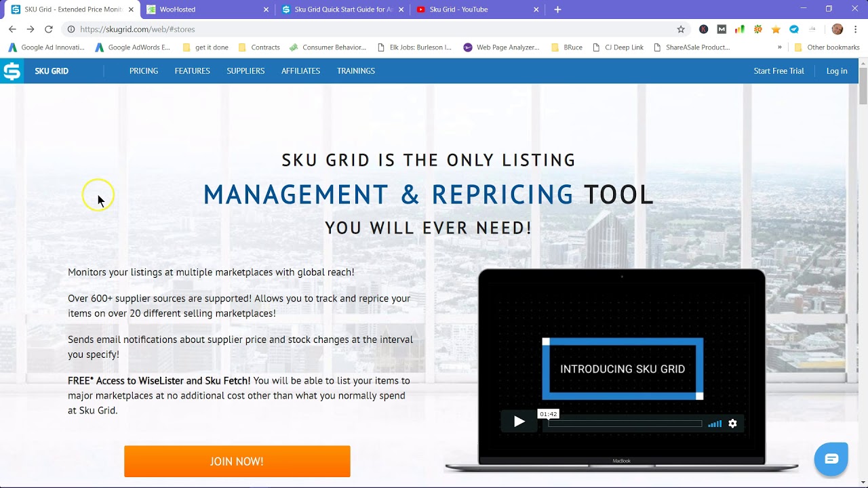
Task: Open Google Ad Innovati... bookmark
Action: (x=46, y=47)
